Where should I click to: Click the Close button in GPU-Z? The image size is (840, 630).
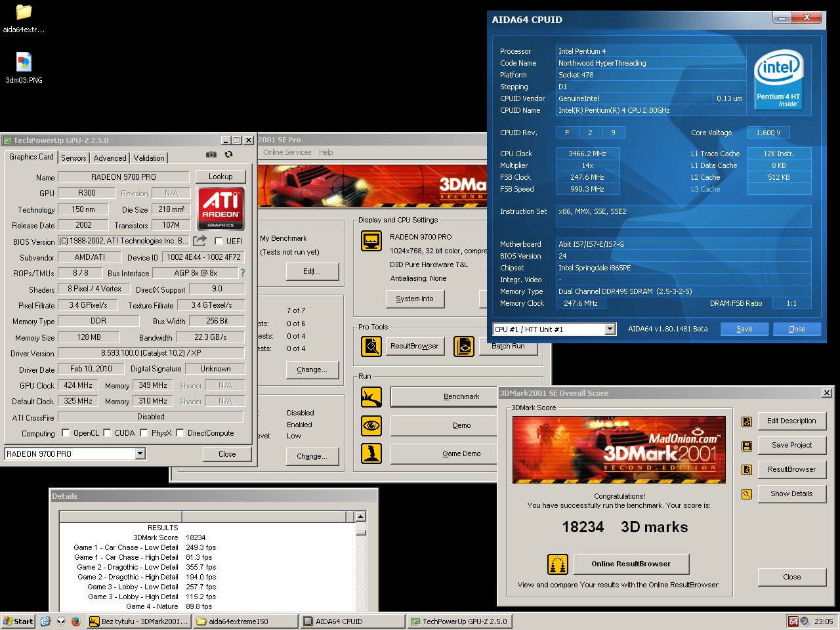[x=227, y=454]
